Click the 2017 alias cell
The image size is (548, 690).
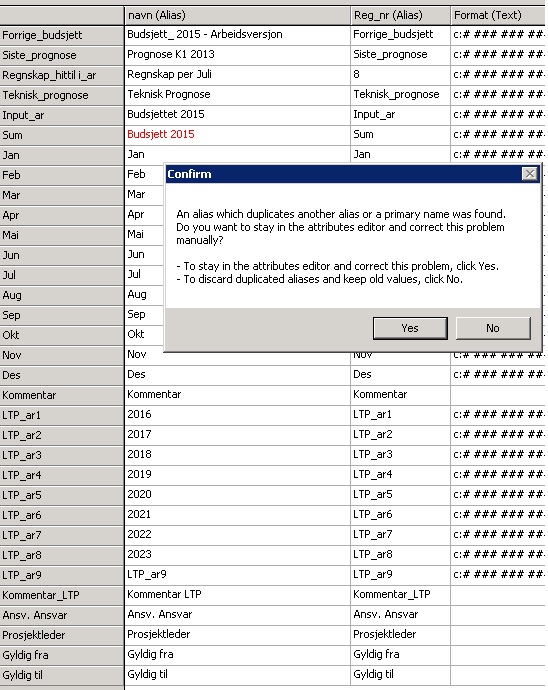238,435
